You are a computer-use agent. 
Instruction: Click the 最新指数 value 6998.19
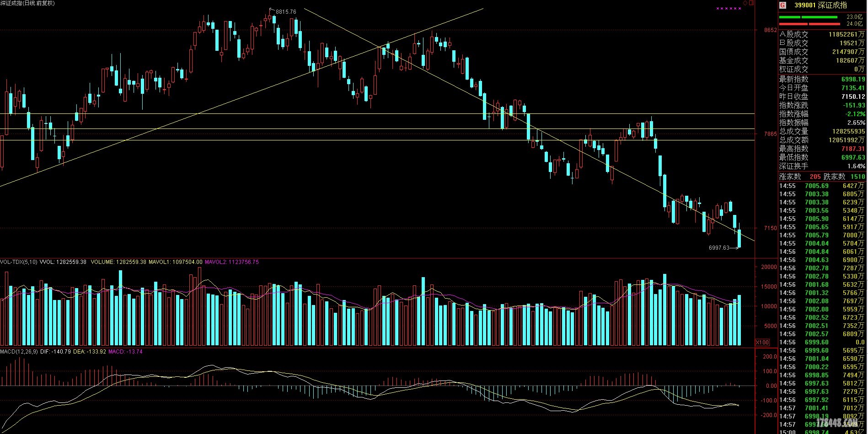pyautogui.click(x=853, y=79)
